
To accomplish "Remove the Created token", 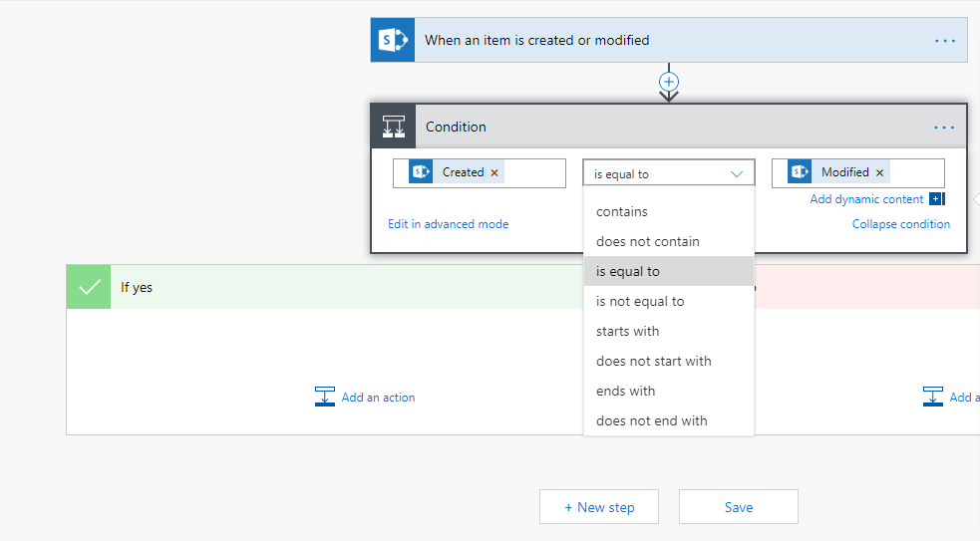I will (494, 173).
